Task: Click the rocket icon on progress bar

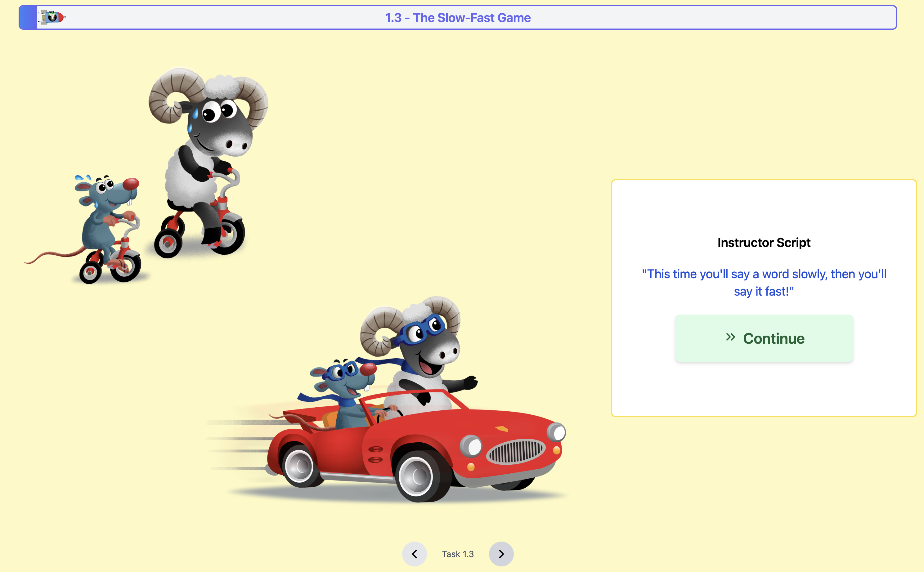Action: pos(52,17)
